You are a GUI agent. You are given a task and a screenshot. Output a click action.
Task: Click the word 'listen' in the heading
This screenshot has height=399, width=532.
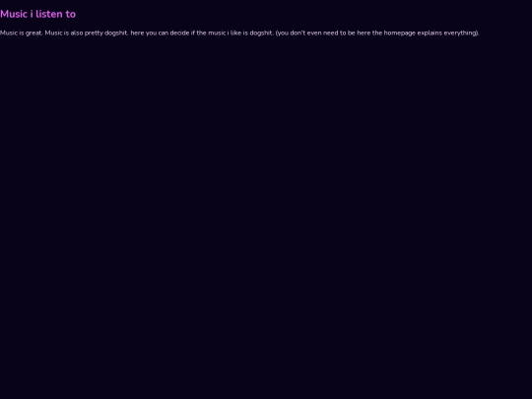[x=49, y=14]
